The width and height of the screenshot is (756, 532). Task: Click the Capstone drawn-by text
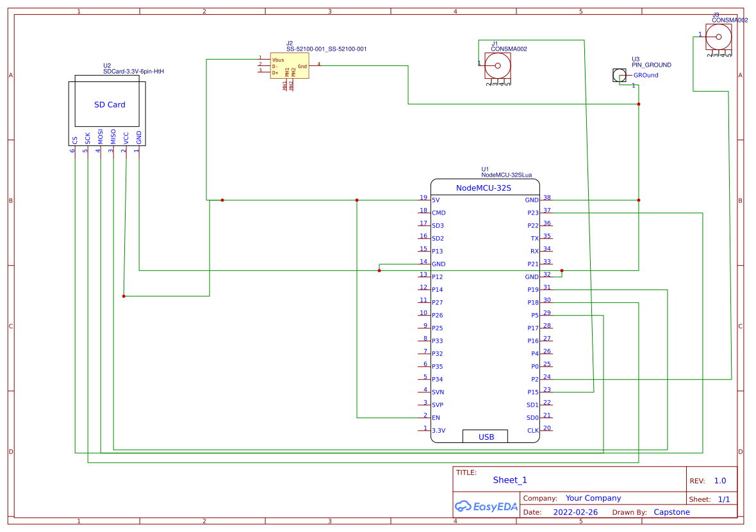tap(672, 512)
